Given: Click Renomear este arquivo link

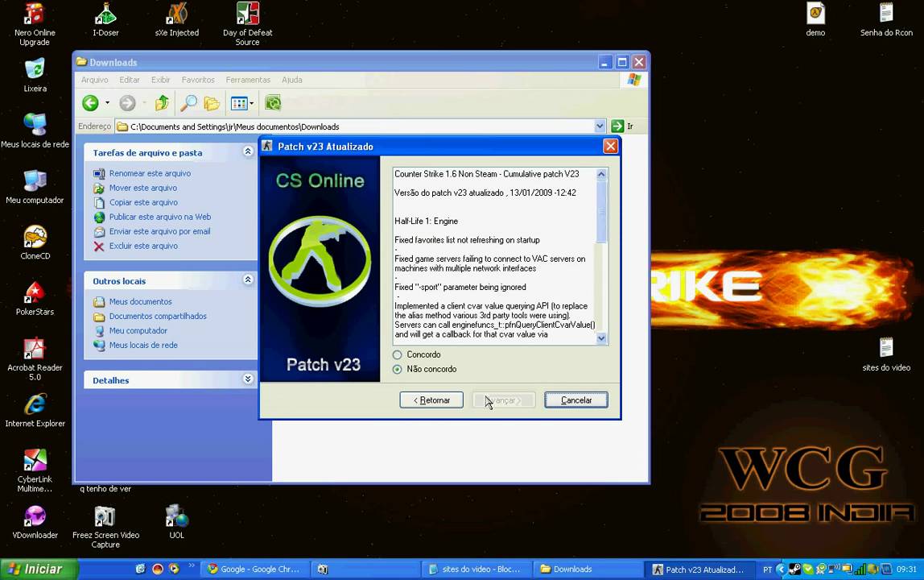Looking at the screenshot, I should (x=150, y=173).
